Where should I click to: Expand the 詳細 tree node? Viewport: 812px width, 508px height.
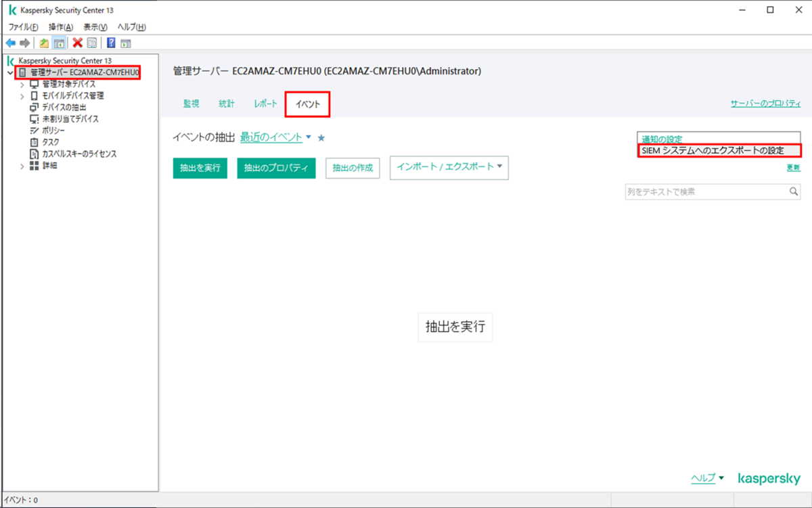[x=22, y=166]
